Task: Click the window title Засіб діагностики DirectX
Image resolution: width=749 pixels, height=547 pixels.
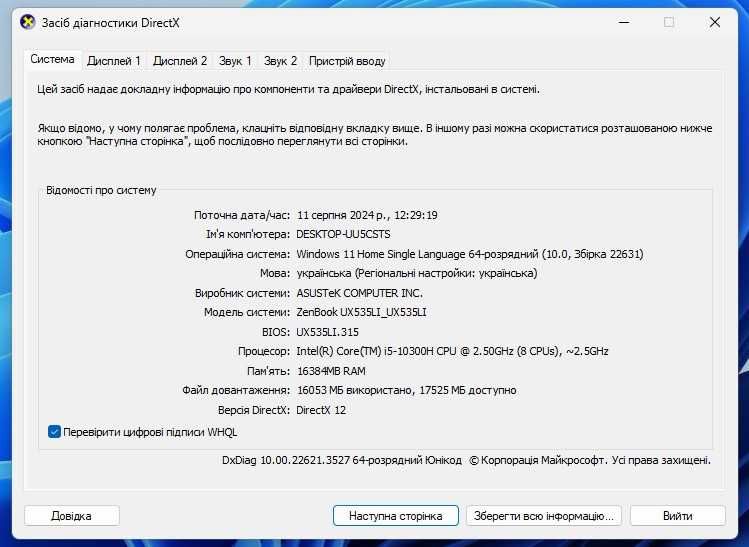Action: click(110, 23)
